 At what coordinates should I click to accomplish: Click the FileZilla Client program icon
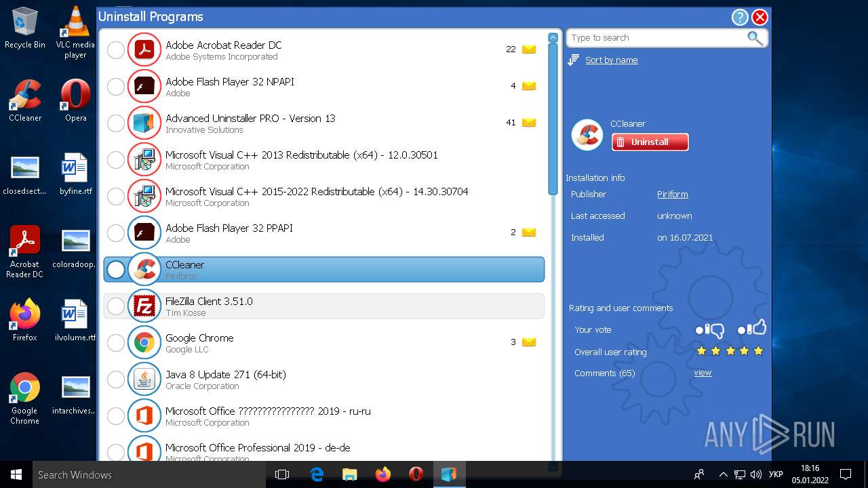(144, 306)
